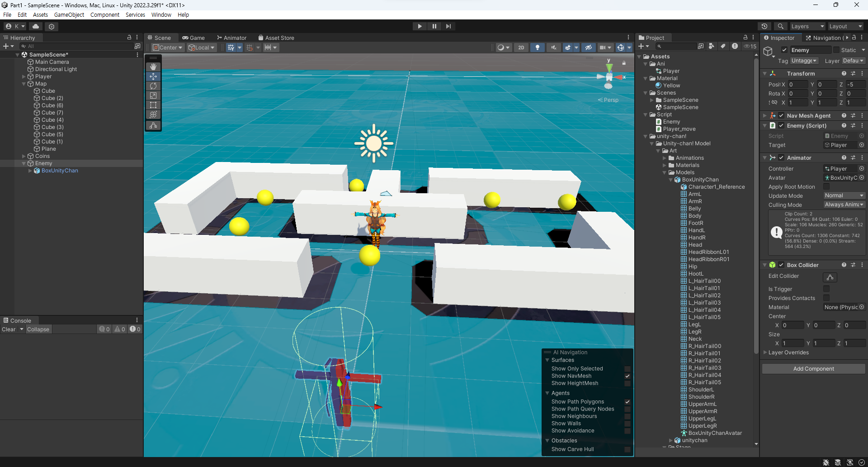
Task: Enable Is Trigger checkbox
Action: pyautogui.click(x=826, y=289)
